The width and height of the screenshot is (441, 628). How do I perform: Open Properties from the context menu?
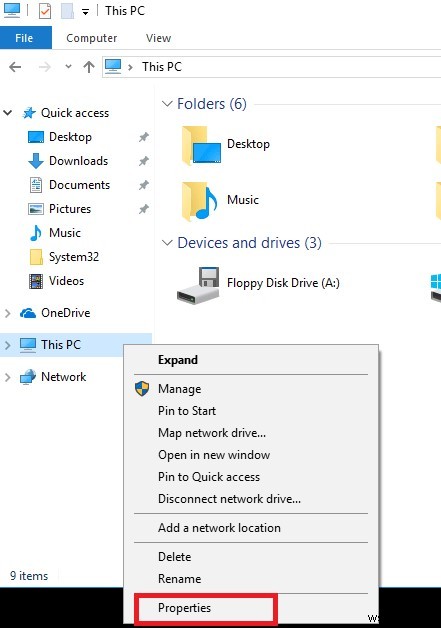point(251,608)
